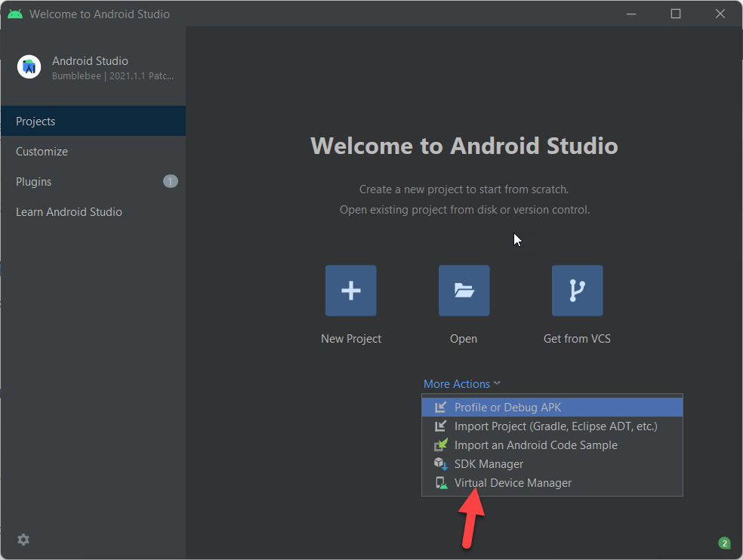This screenshot has height=560, width=743.
Task: Click the green notifications badge icon
Action: pyautogui.click(x=724, y=543)
